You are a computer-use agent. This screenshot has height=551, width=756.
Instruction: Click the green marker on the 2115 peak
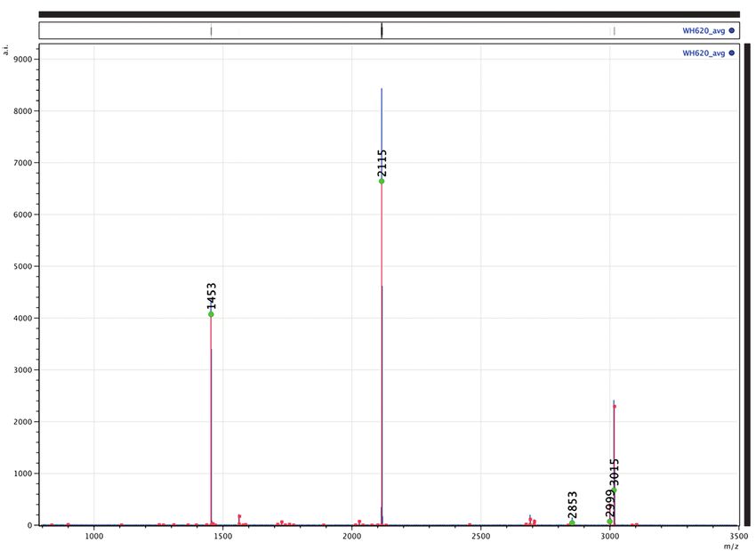tap(382, 182)
